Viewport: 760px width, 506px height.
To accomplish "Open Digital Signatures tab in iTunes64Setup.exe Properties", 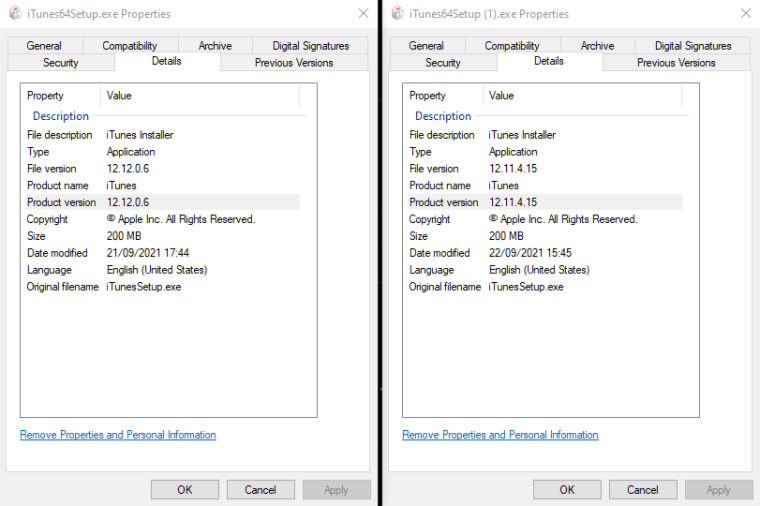I will [310, 46].
